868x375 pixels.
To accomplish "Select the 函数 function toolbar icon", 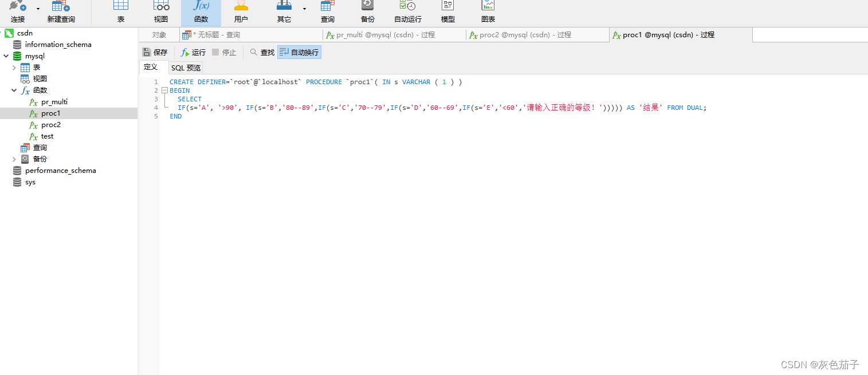I will (x=201, y=12).
